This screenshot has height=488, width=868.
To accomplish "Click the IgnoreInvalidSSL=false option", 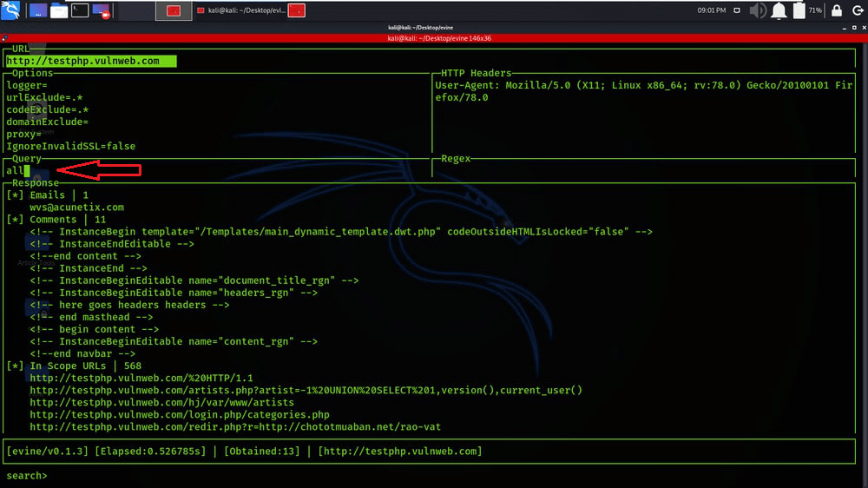I will point(71,146).
